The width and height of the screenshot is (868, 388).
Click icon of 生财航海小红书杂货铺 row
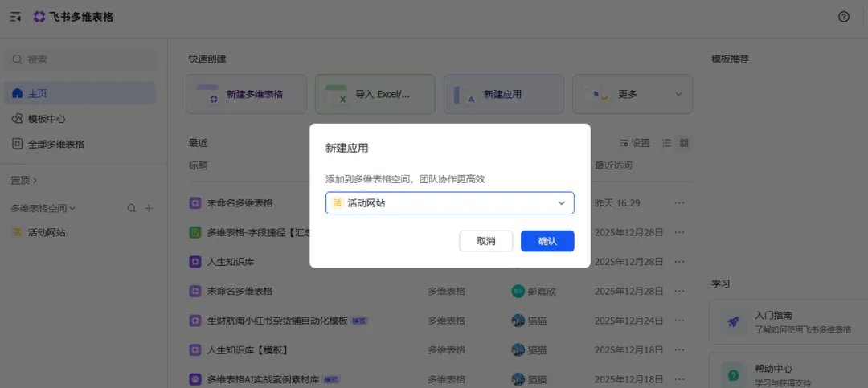tap(194, 321)
